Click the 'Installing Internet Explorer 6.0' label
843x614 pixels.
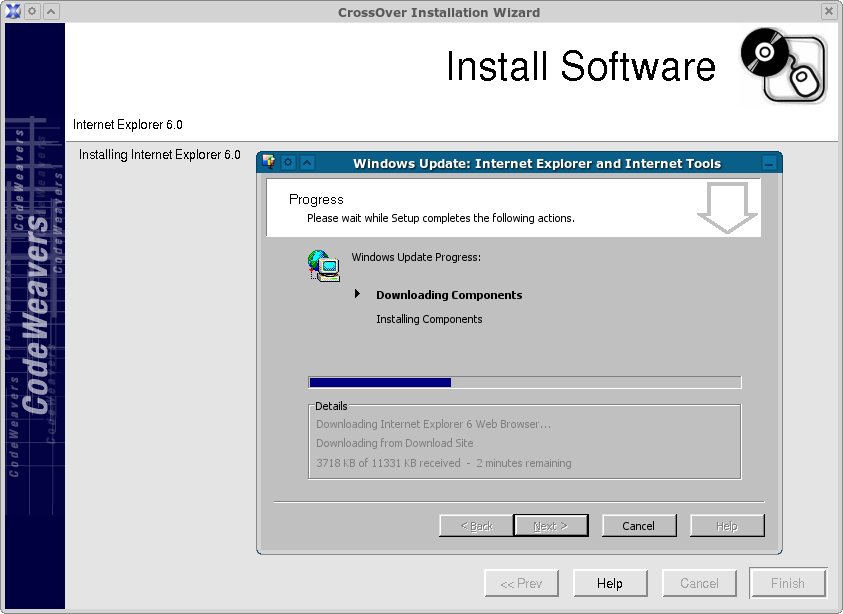(x=160, y=155)
